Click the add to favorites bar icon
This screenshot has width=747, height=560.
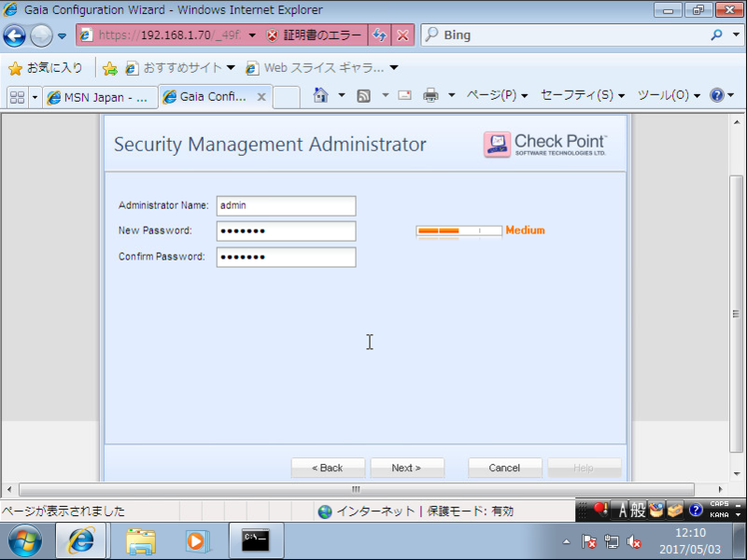coord(110,68)
